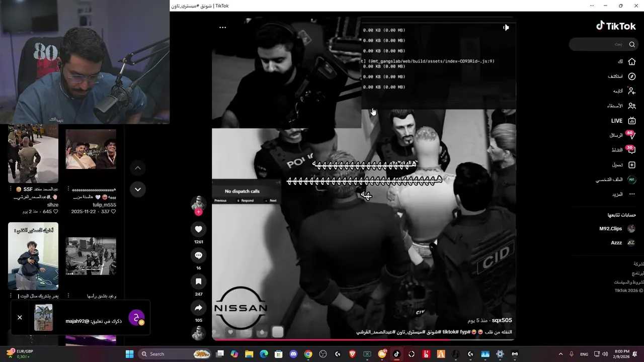The image size is (644, 362).
Task: Select الرسائل messages menu item
Action: pyautogui.click(x=616, y=135)
